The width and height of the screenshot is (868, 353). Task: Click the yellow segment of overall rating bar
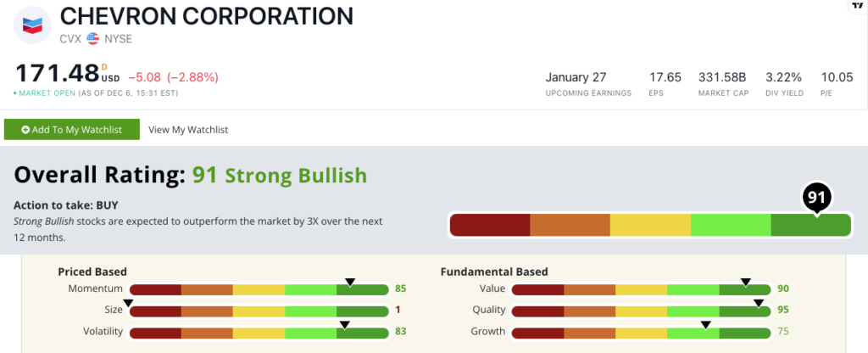coord(650,225)
